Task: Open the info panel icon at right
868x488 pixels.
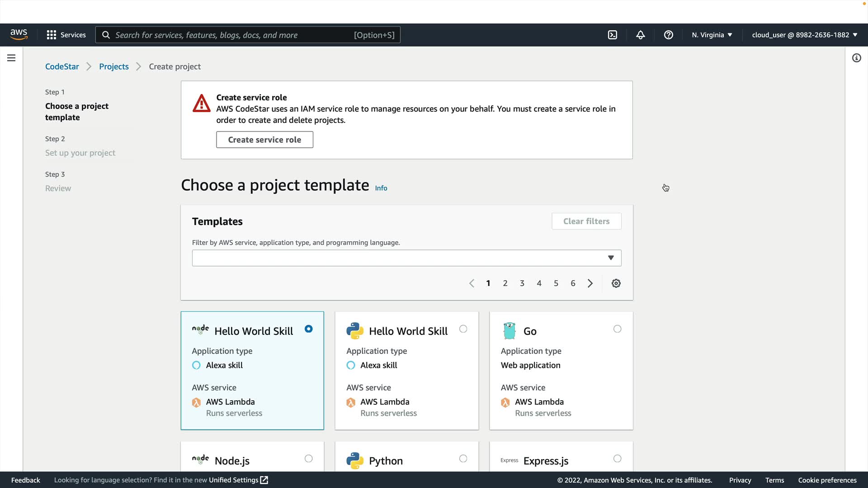Action: pos(856,58)
